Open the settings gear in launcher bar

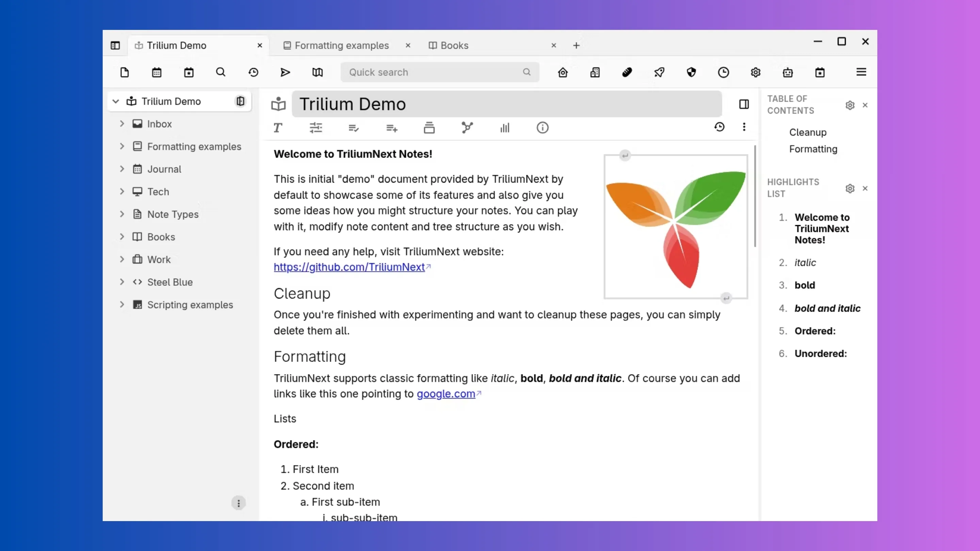point(755,72)
